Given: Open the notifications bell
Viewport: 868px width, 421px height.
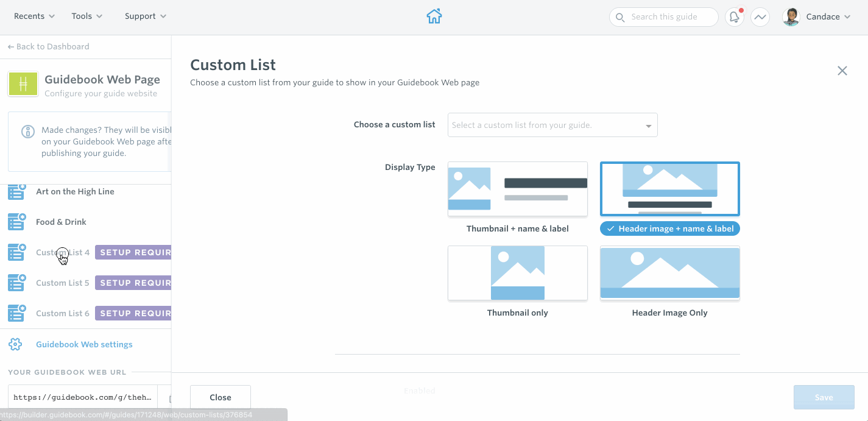Looking at the screenshot, I should point(734,16).
